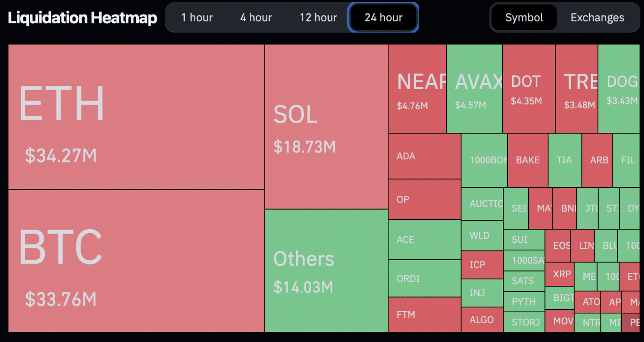This screenshot has height=342, width=644.
Task: Select the BAKE heatmap cell
Action: (x=528, y=160)
